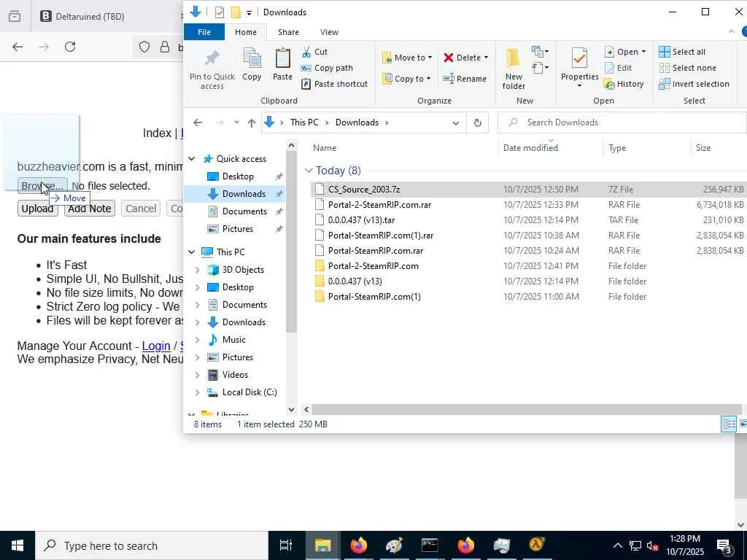Switch to the View ribbon tab
The width and height of the screenshot is (747, 560).
click(x=329, y=32)
